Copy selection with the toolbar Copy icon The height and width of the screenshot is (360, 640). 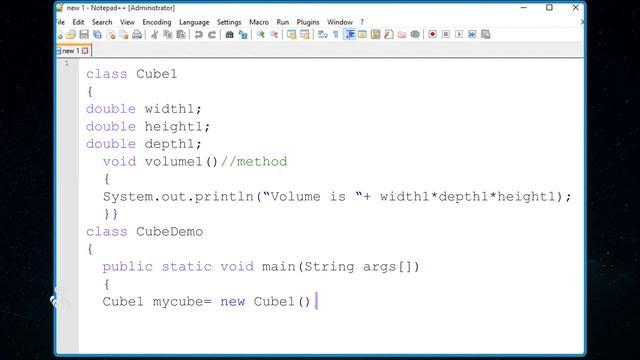[x=167, y=35]
